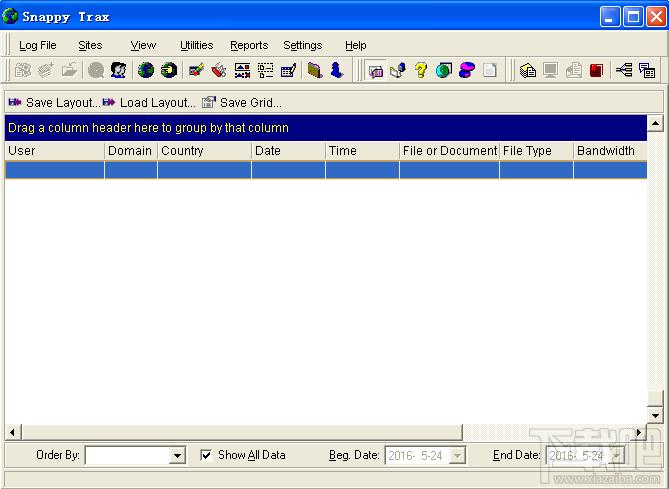The height and width of the screenshot is (489, 669).
Task: Click the two-people users toolbar icon
Action: point(119,70)
